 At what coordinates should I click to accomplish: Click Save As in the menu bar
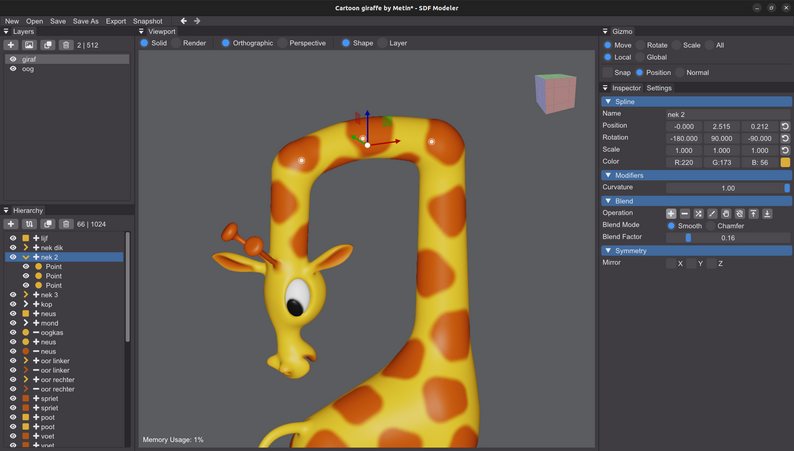click(x=86, y=21)
